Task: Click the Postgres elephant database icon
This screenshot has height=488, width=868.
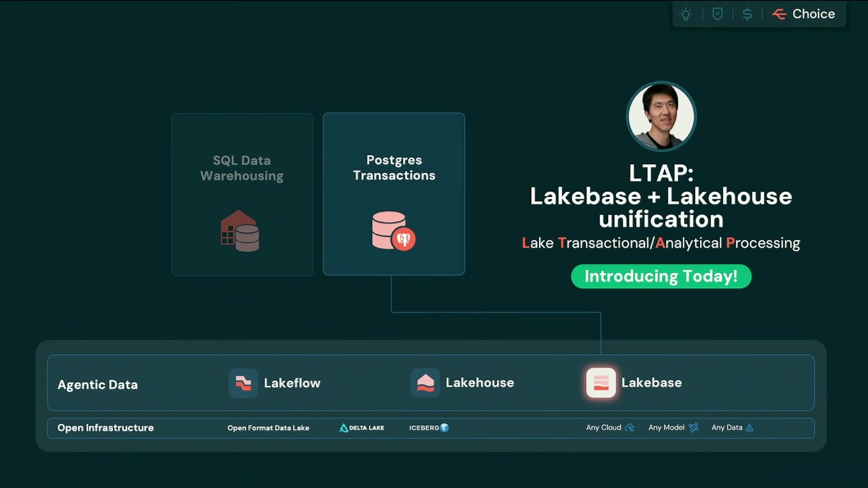Action: 394,231
